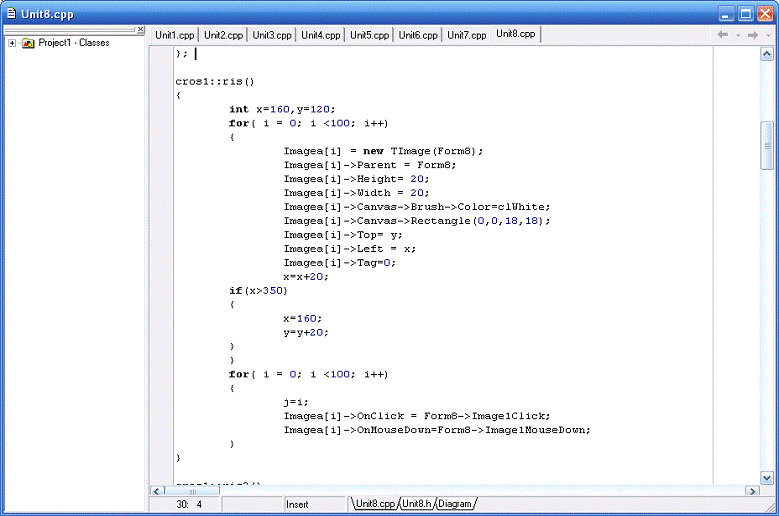Select the Project1 - Classes tree item
This screenshot has height=516, width=779.
[x=74, y=43]
